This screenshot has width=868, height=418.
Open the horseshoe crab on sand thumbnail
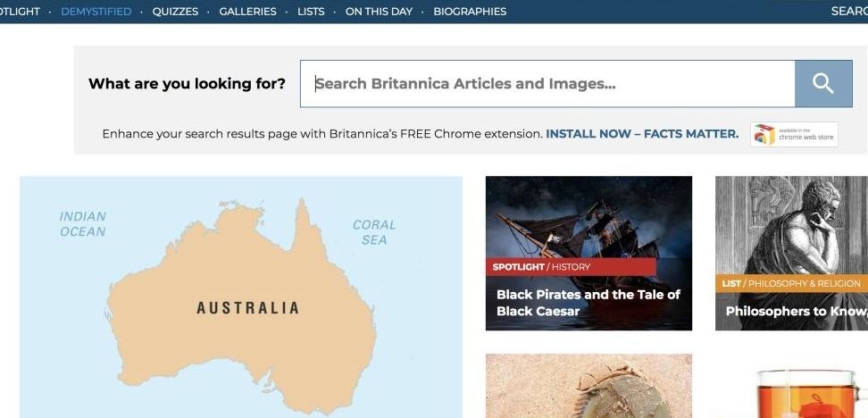pyautogui.click(x=588, y=386)
